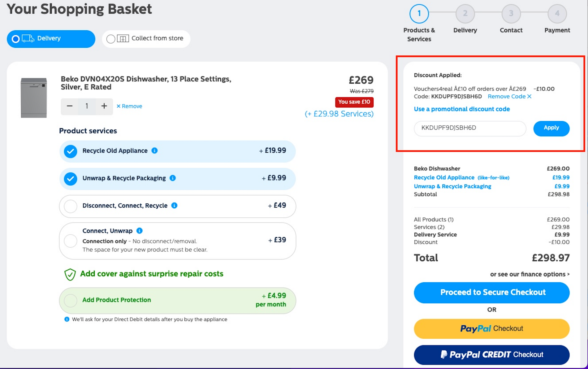Apply the promotional discount code
The height and width of the screenshot is (369, 588).
pos(551,128)
